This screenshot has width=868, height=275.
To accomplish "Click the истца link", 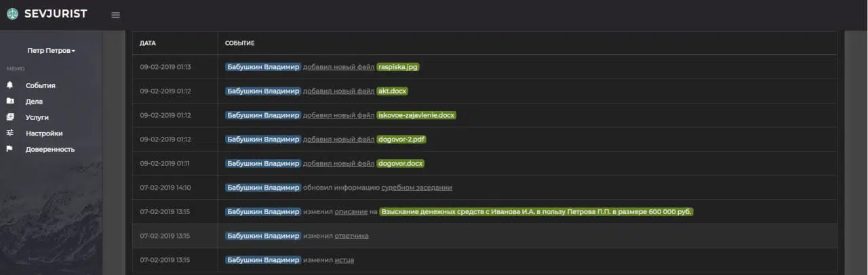I will pyautogui.click(x=344, y=260).
